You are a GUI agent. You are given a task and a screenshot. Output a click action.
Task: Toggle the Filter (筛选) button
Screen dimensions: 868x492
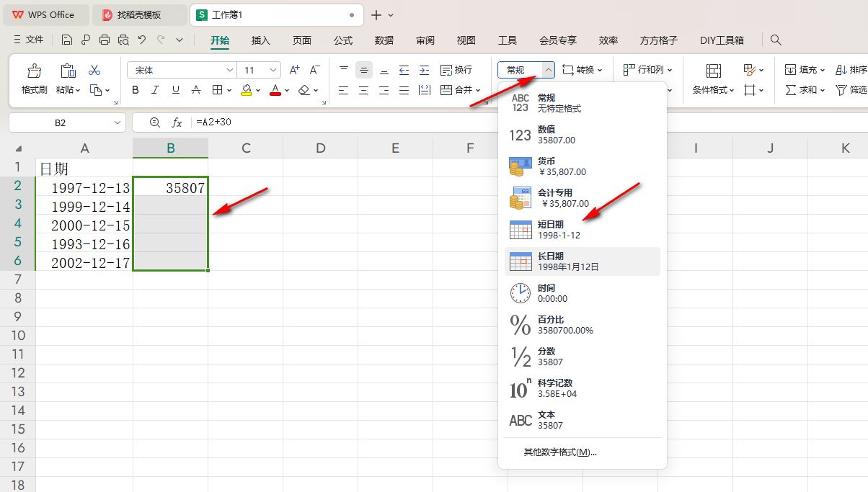coord(851,90)
